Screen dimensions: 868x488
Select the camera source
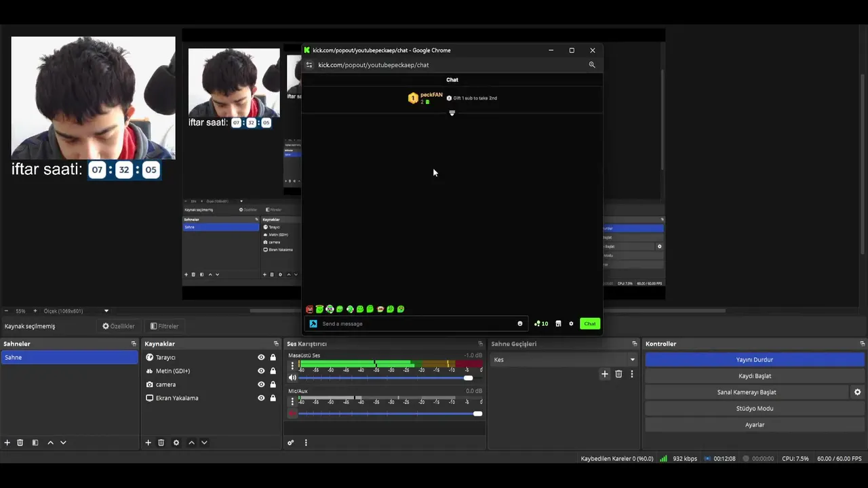click(165, 384)
